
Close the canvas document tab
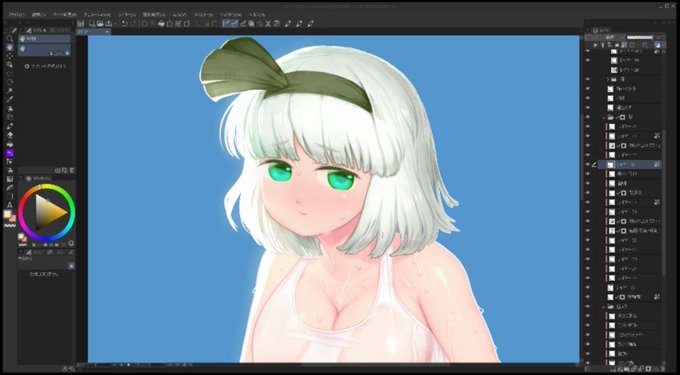coord(107,32)
